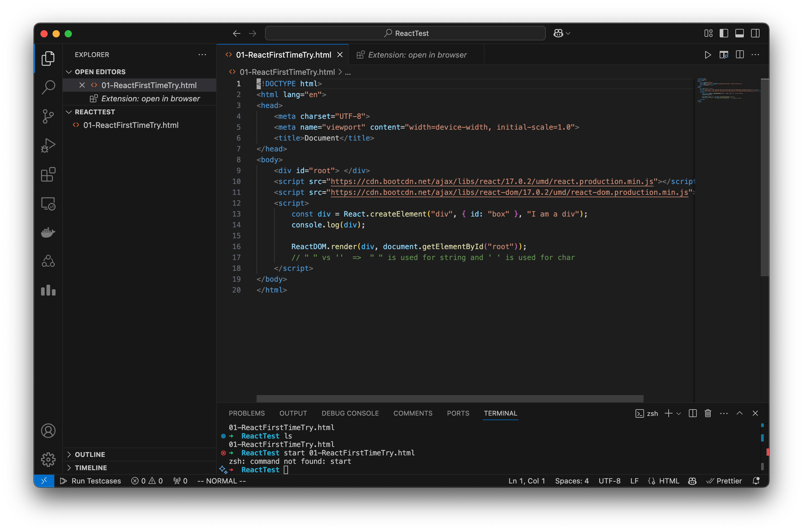Open the Docker view

[x=48, y=232]
